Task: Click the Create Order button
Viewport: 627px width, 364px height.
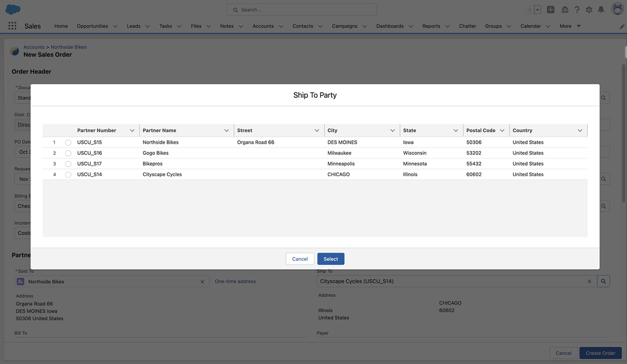Action: [600, 353]
